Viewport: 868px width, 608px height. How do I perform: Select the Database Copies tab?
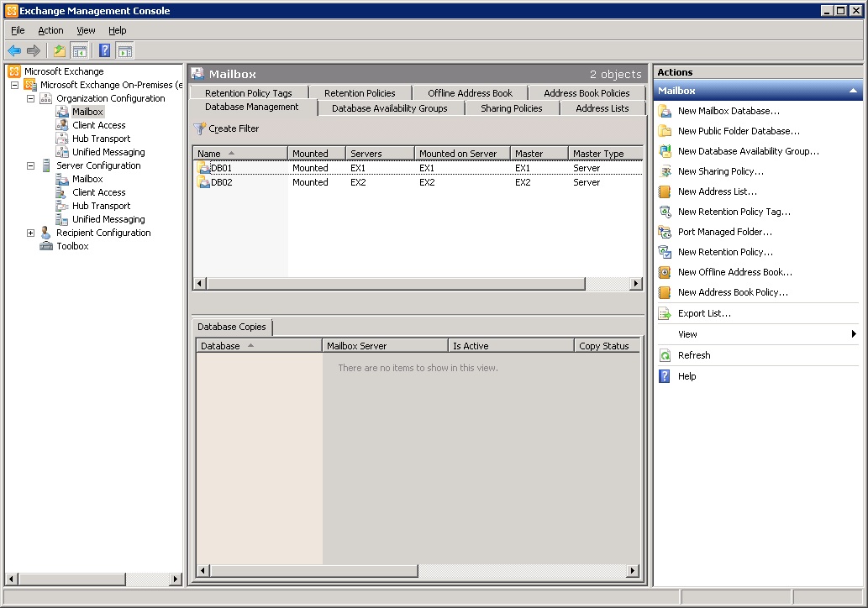coord(232,327)
